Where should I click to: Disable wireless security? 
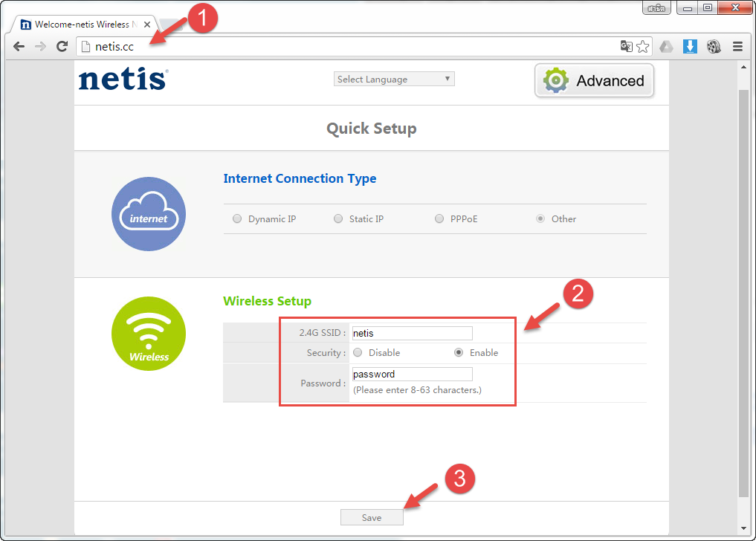point(358,352)
